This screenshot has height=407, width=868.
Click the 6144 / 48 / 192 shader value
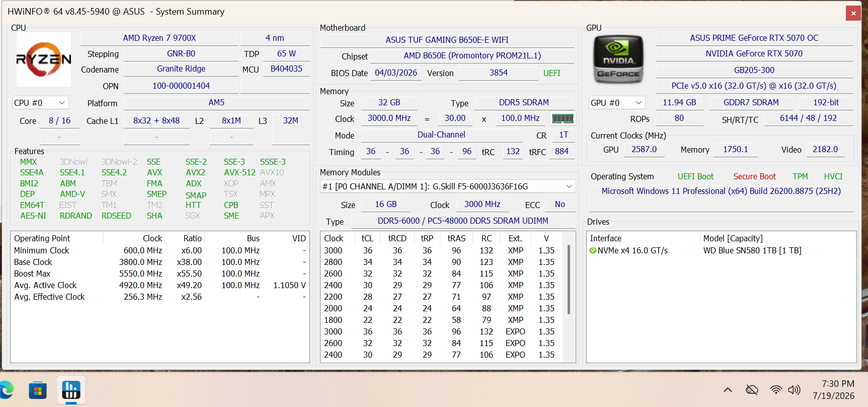tap(808, 118)
